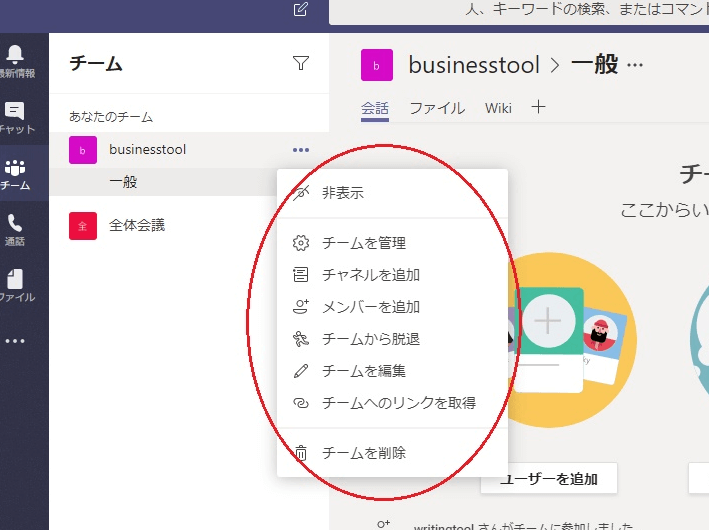The image size is (709, 530).
Task: Open the Calls phone icon
Action: pos(16,229)
